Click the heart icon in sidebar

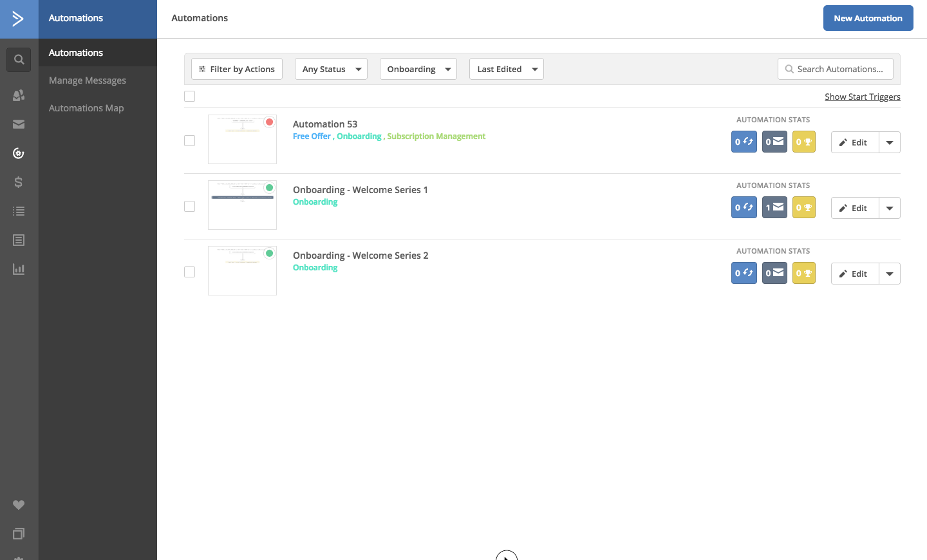pos(19,505)
